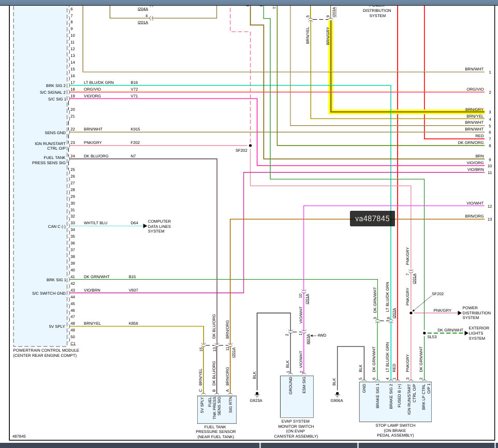
Task: Select DK GRN/ORG label at output 8
Action: pos(471,142)
